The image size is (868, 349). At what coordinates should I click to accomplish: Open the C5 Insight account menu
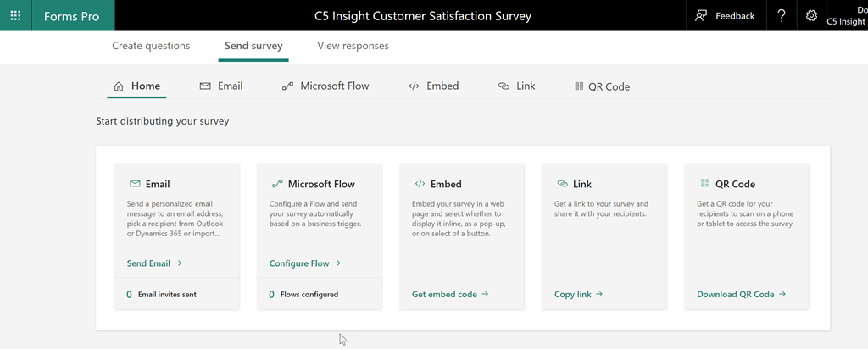[x=847, y=15]
